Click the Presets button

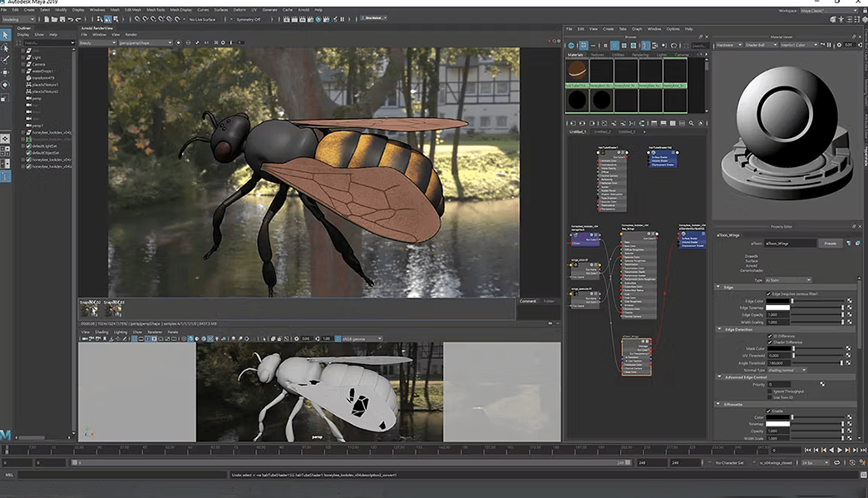(831, 244)
